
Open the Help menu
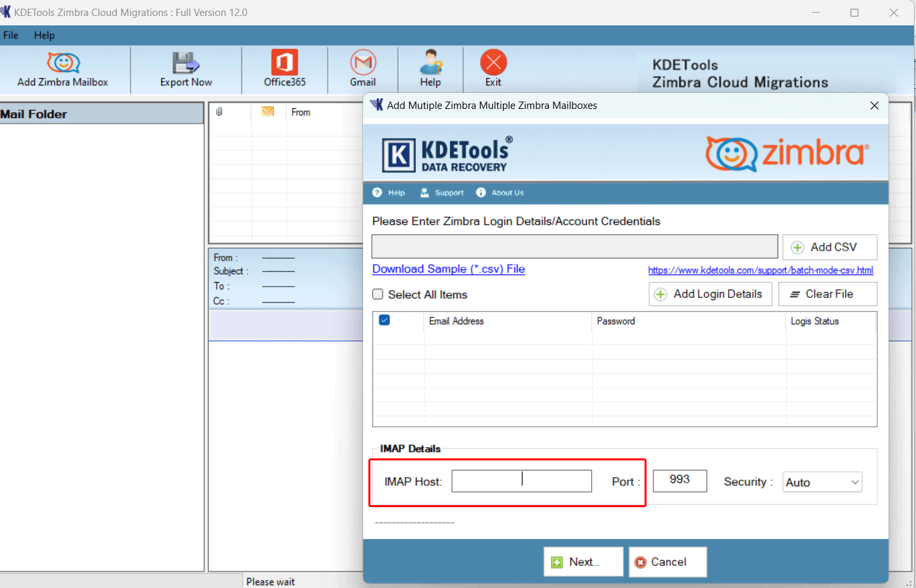[x=45, y=35]
